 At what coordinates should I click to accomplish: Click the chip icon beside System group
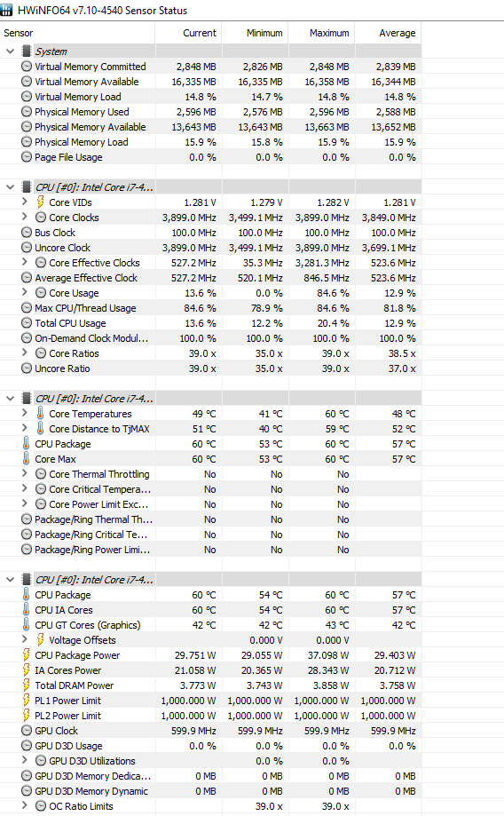click(x=27, y=51)
